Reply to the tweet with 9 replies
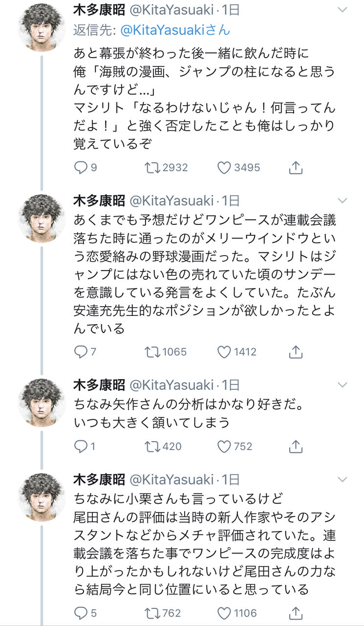This screenshot has height=626, width=364. (80, 168)
